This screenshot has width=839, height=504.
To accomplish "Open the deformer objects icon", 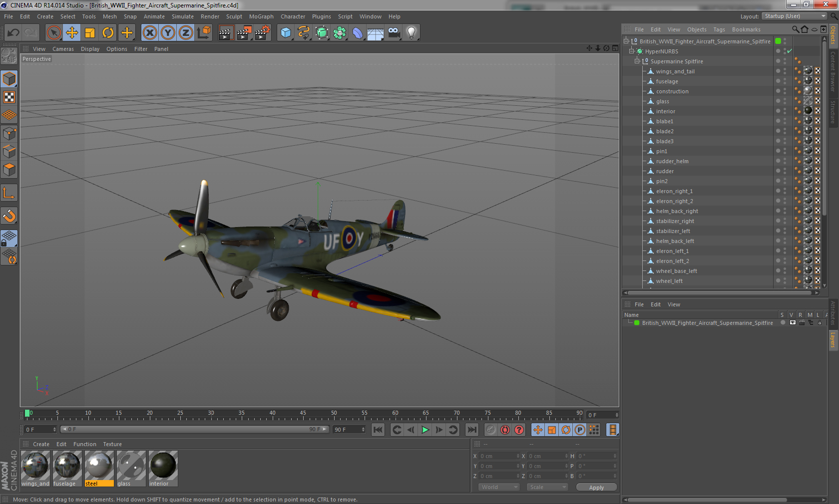I will click(x=358, y=33).
